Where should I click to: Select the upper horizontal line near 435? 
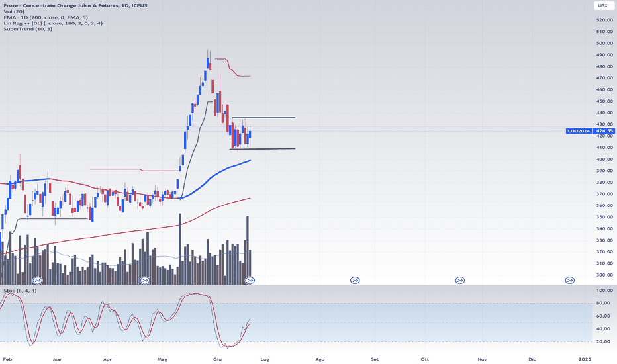pyautogui.click(x=263, y=118)
